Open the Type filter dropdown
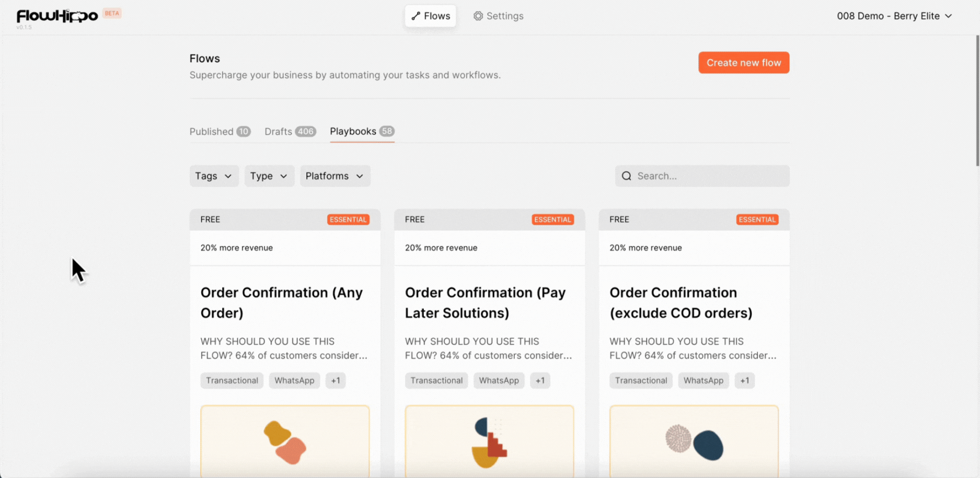Screen dimensions: 980x478 (269, 176)
